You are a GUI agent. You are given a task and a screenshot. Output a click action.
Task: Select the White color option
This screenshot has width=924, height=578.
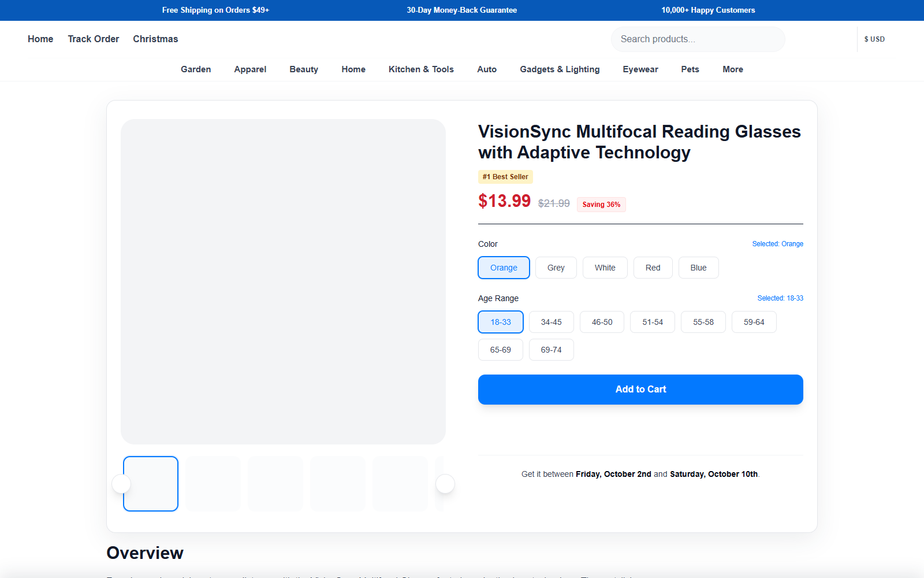pyautogui.click(x=605, y=268)
